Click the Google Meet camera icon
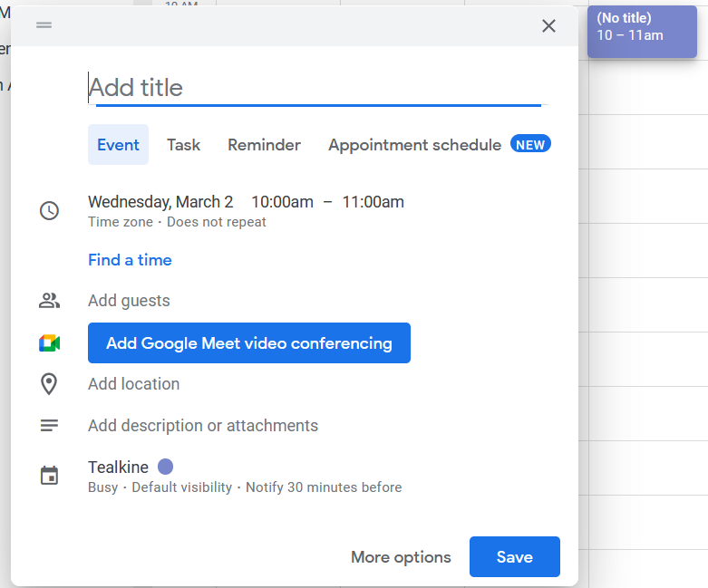The width and height of the screenshot is (708, 588). pyautogui.click(x=49, y=343)
